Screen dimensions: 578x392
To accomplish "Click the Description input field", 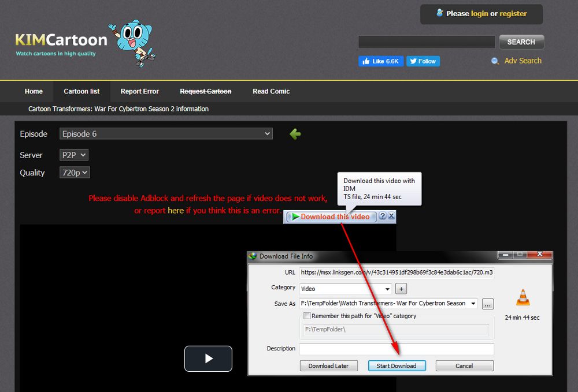I will (397, 349).
